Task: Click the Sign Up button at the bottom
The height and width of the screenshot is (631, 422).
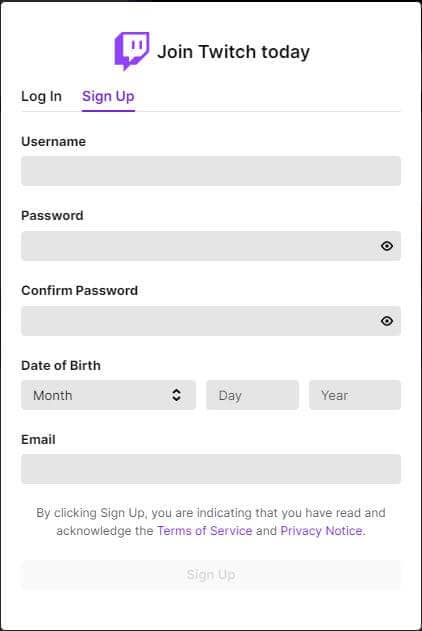Action: [211, 575]
